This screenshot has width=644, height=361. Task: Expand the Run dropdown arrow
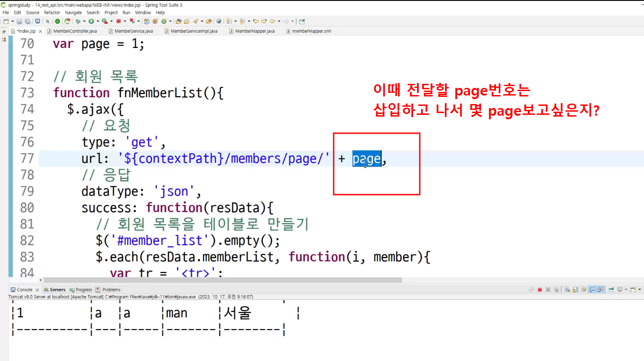click(98, 21)
